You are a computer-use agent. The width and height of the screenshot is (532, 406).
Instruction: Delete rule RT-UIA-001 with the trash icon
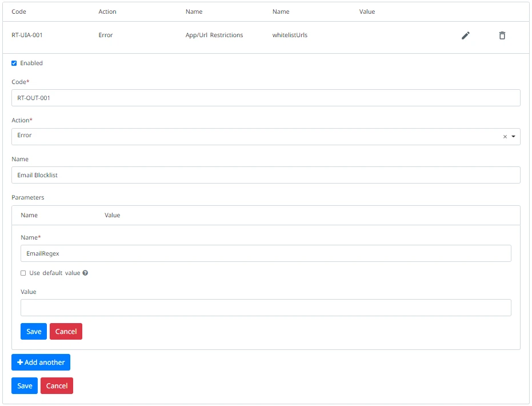502,35
